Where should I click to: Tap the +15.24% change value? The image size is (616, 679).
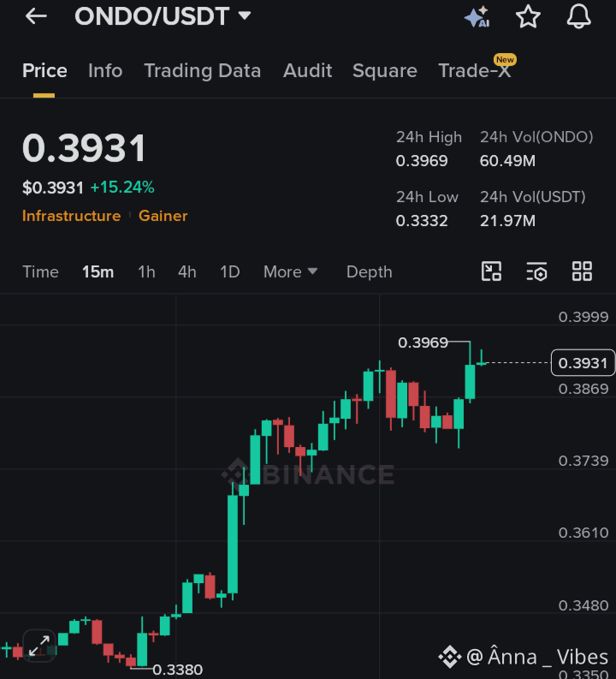coord(122,187)
